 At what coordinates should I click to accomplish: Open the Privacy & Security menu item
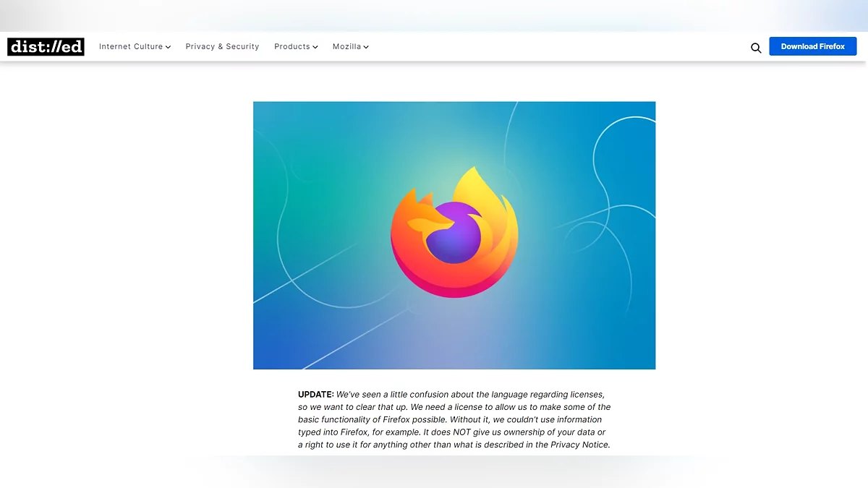222,46
